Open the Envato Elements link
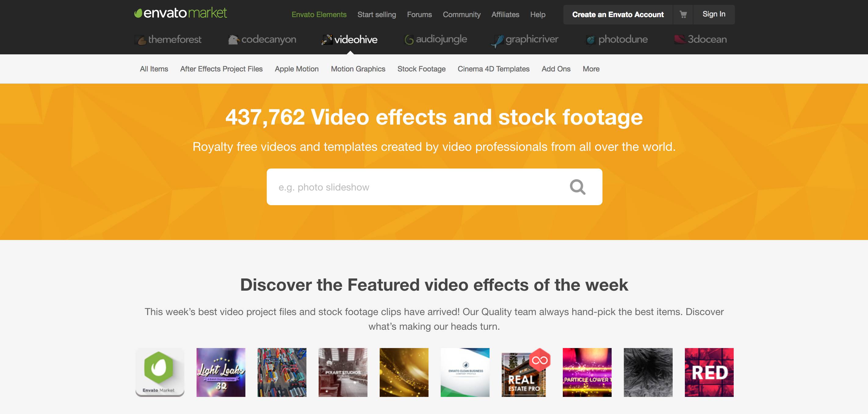The image size is (868, 414). click(319, 14)
